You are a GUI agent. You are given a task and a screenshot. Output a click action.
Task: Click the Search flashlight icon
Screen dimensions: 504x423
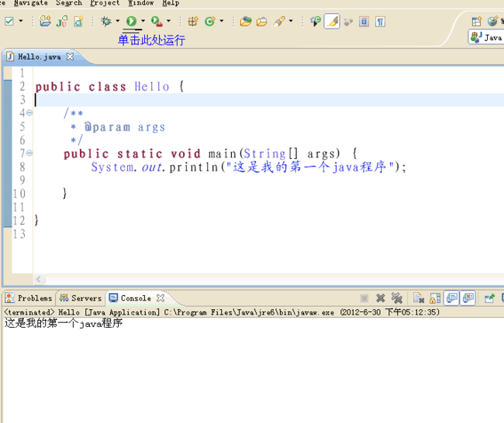pyautogui.click(x=279, y=22)
